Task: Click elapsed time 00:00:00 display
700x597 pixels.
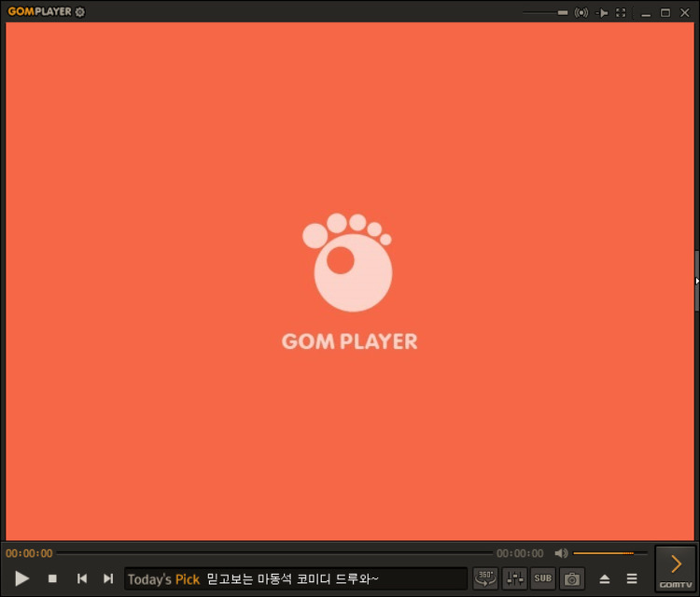Action: point(29,553)
